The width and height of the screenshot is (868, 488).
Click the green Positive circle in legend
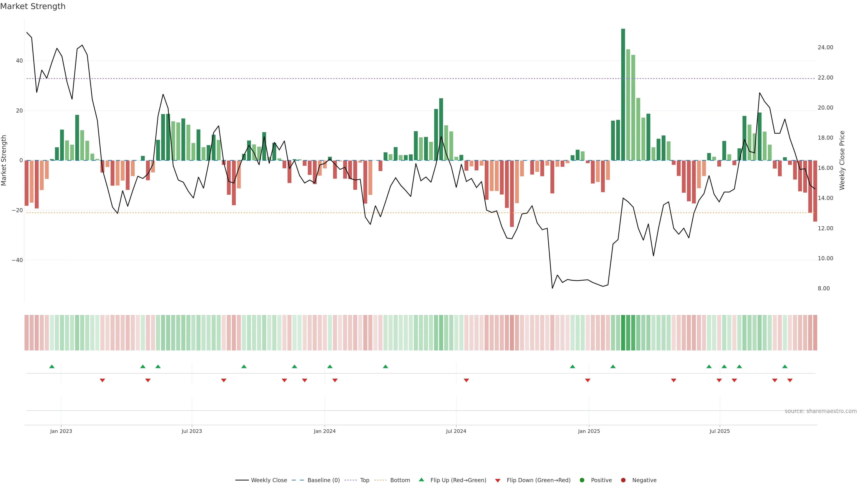[582, 480]
